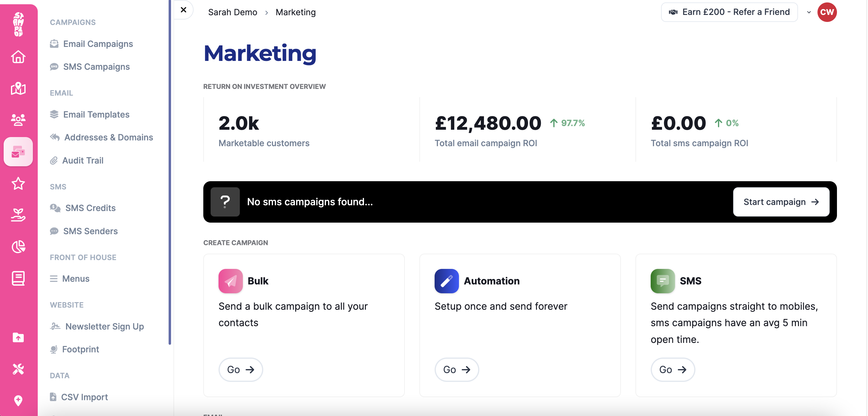
Task: Click the black question mark icon
Action: 225,202
